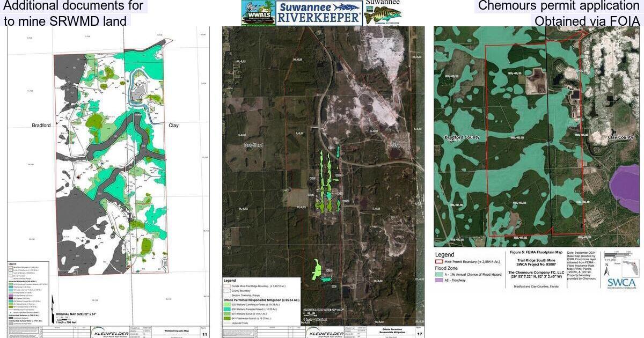Click the 'to mine SRWMD land' heading line
Viewport: 644px width, 338px height.
point(66,21)
